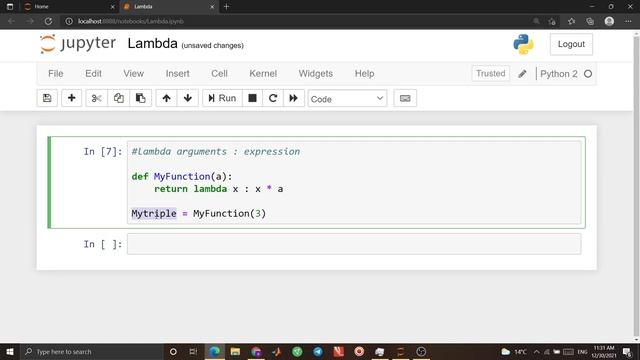The image size is (640, 360).
Task: Restart kernel and run all with fast-forward icon
Action: (x=293, y=98)
